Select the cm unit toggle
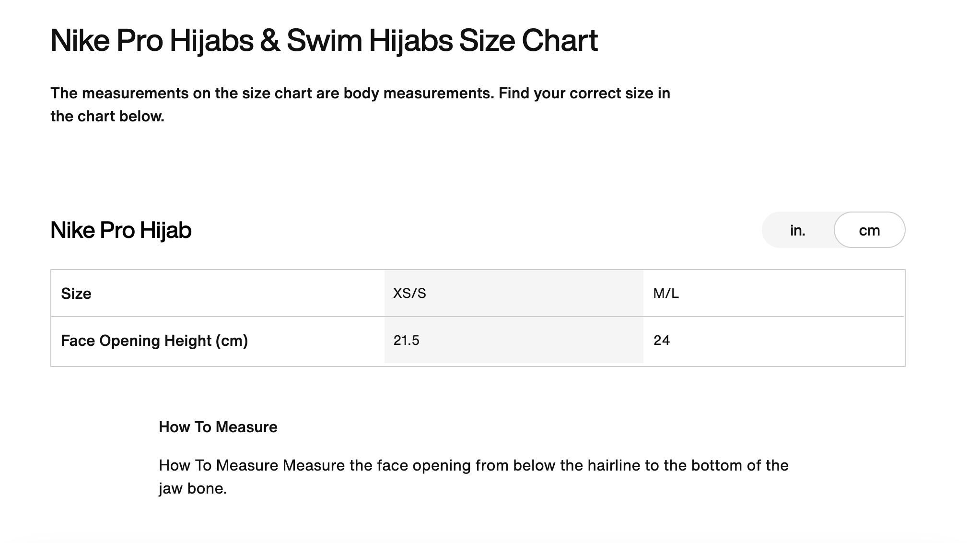The height and width of the screenshot is (543, 980). pos(869,231)
